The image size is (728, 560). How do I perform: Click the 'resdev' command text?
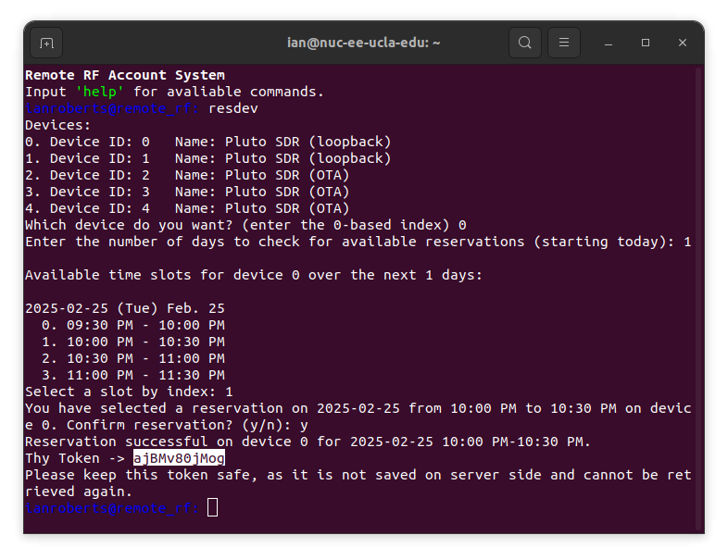(233, 108)
